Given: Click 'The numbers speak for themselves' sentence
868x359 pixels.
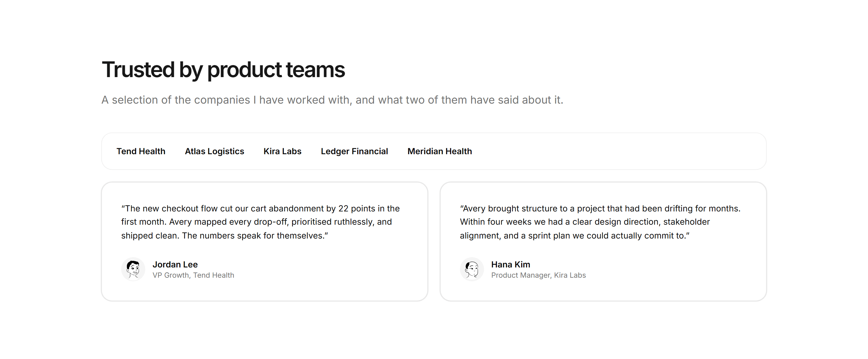Looking at the screenshot, I should click(255, 236).
